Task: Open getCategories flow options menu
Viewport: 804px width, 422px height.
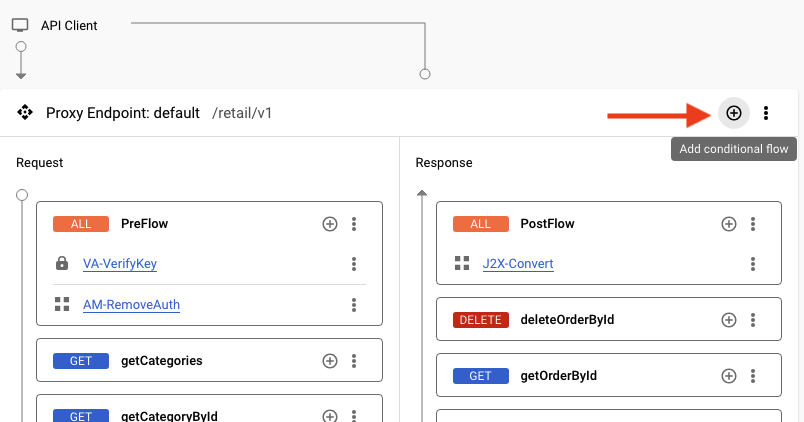Action: tap(354, 361)
